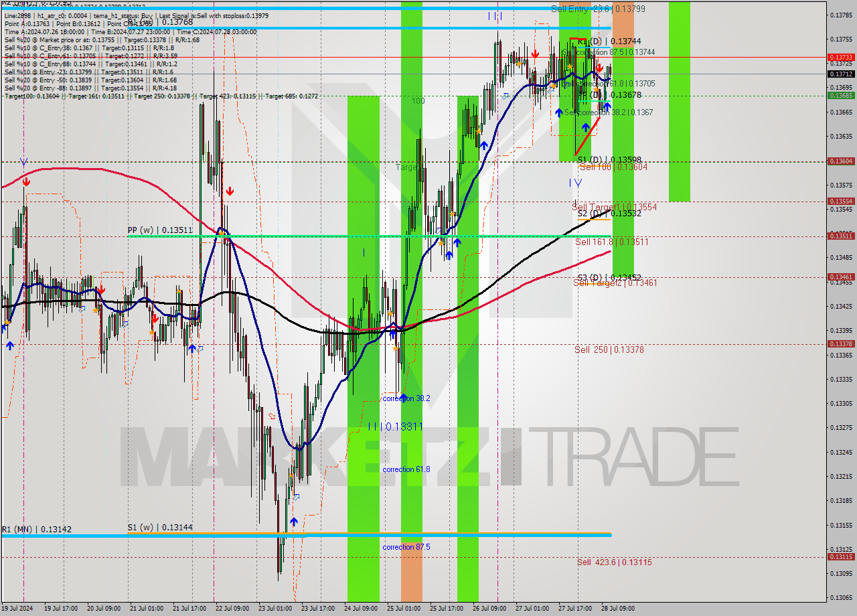The height and width of the screenshot is (616, 857).
Task: Click the '26 Jul 09:00' time label
Action: point(489,609)
